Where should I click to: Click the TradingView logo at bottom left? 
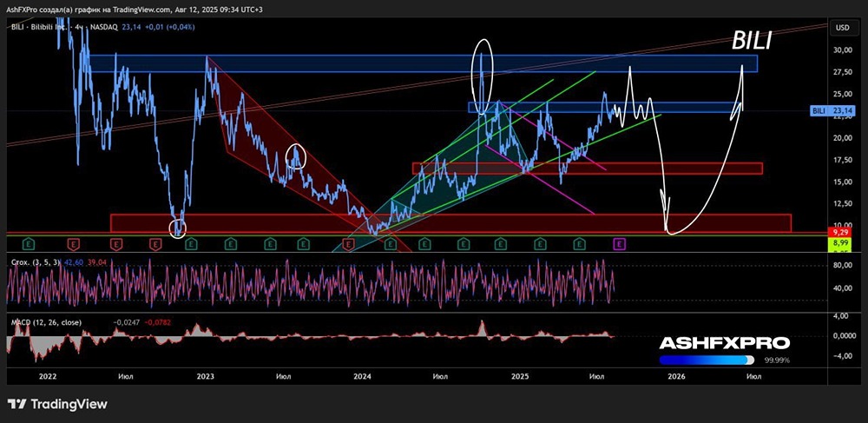57,404
